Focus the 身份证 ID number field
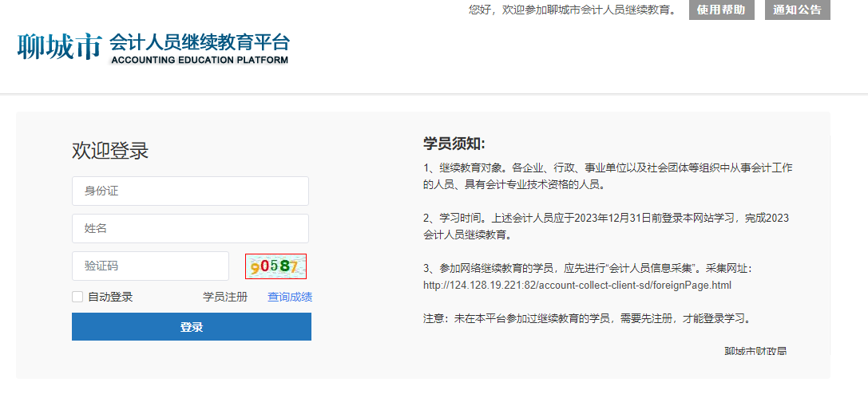 (190, 191)
